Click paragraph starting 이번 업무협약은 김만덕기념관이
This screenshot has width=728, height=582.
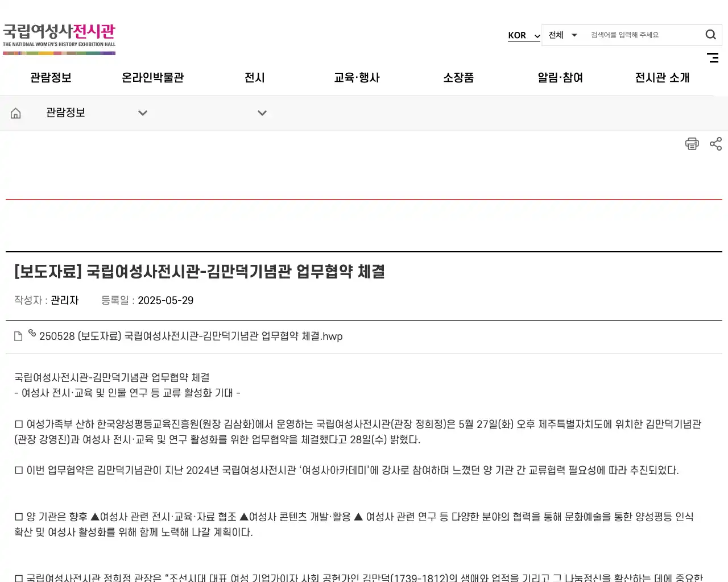click(347, 470)
